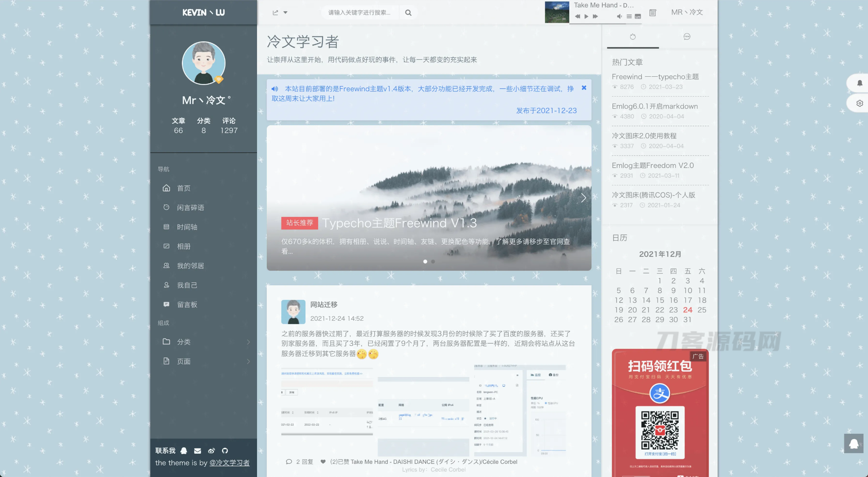Open the Freewind typecho主题 article link
868x477 pixels.
click(x=655, y=76)
